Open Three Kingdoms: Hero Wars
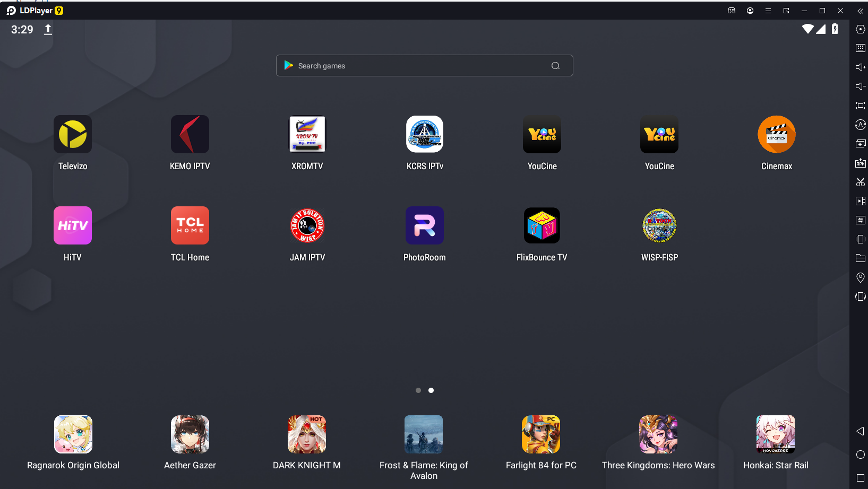868x489 pixels. 658,434
